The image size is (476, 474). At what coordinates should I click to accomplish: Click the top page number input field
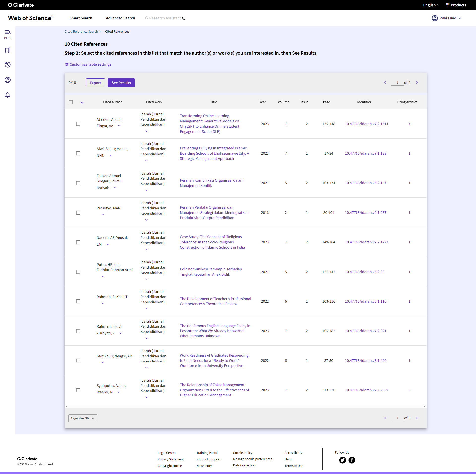coord(397,83)
